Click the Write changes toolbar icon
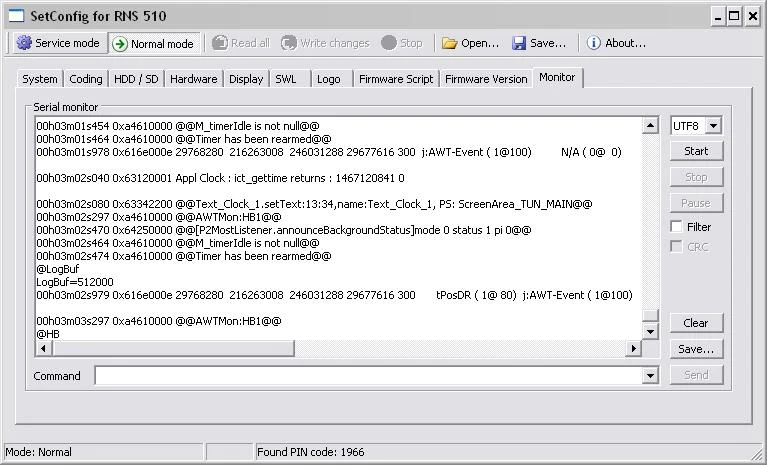767x465 pixels. [289, 43]
